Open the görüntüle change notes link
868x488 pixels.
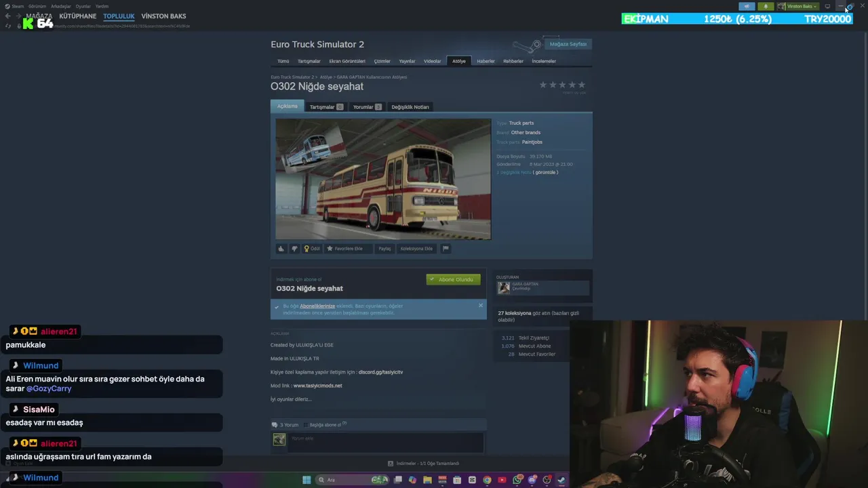[545, 172]
